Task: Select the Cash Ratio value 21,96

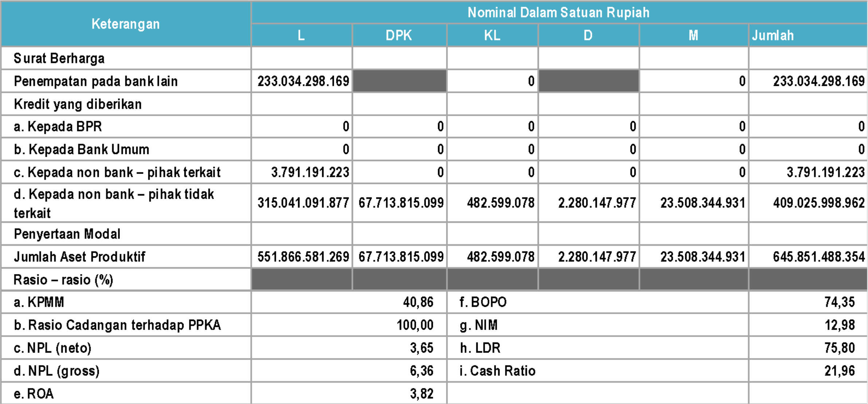Action: pyautogui.click(x=839, y=371)
